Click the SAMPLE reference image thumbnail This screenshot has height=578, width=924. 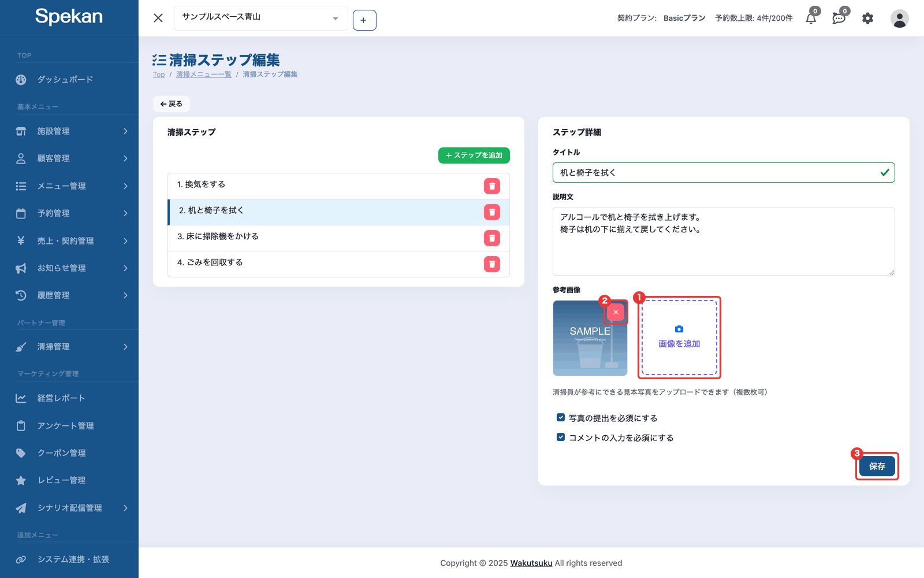pyautogui.click(x=590, y=338)
